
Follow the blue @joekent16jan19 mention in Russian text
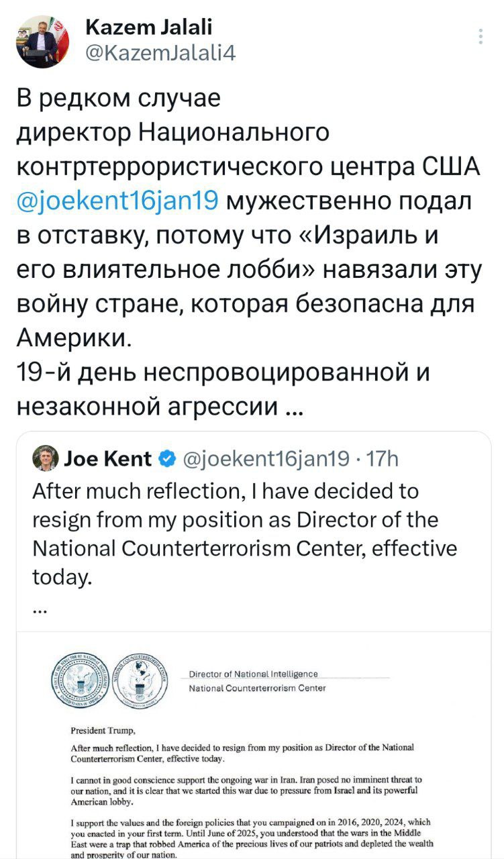[116, 200]
